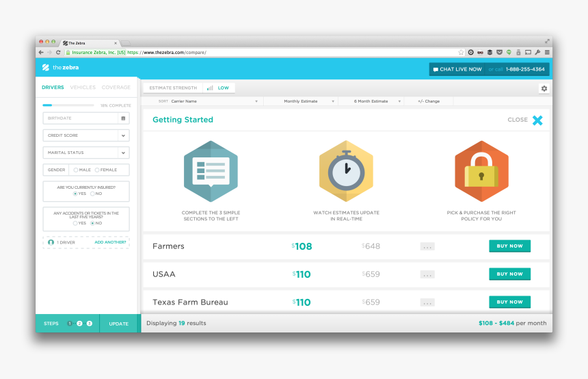Click the USAA row ellipsis change icon
The width and height of the screenshot is (588, 379).
click(427, 275)
